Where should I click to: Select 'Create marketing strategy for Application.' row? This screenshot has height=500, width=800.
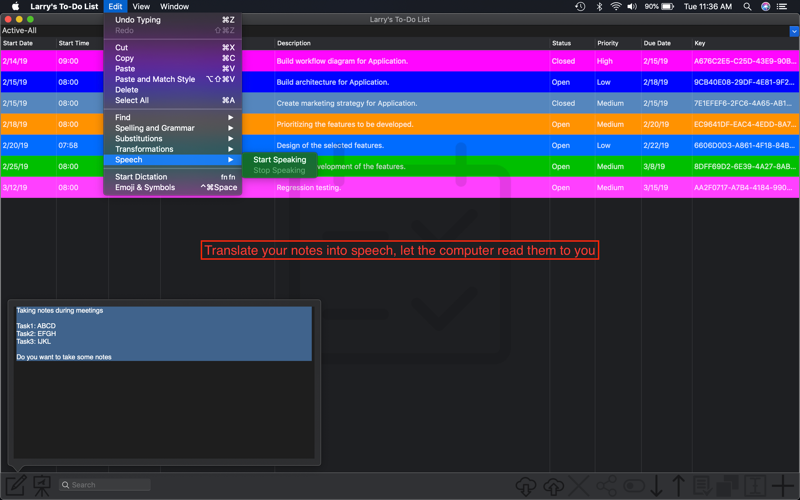pos(400,103)
